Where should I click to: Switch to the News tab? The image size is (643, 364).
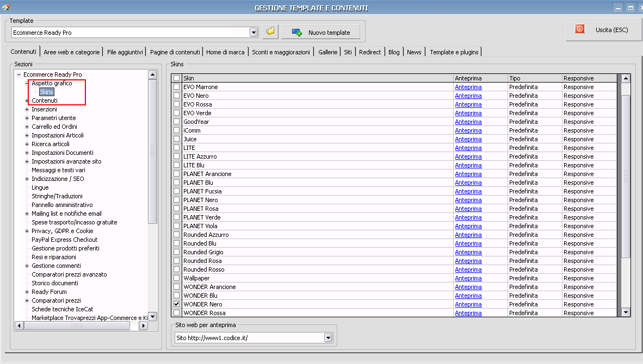click(x=414, y=52)
